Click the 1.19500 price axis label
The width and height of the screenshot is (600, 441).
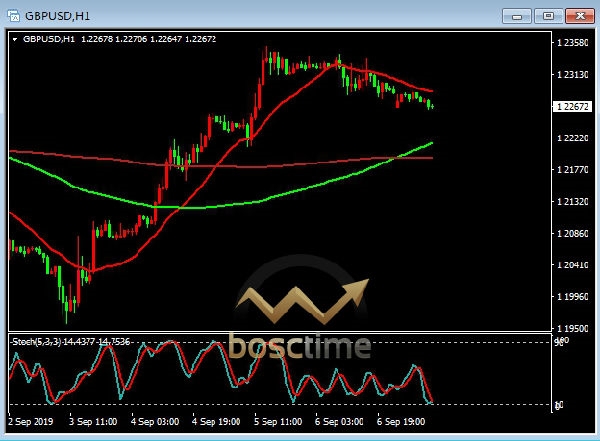tap(572, 328)
